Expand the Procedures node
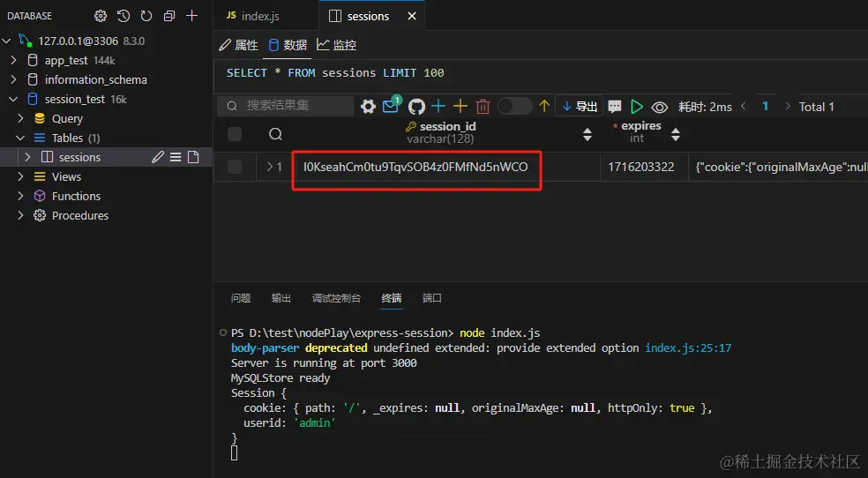The height and width of the screenshot is (478, 868). point(20,215)
